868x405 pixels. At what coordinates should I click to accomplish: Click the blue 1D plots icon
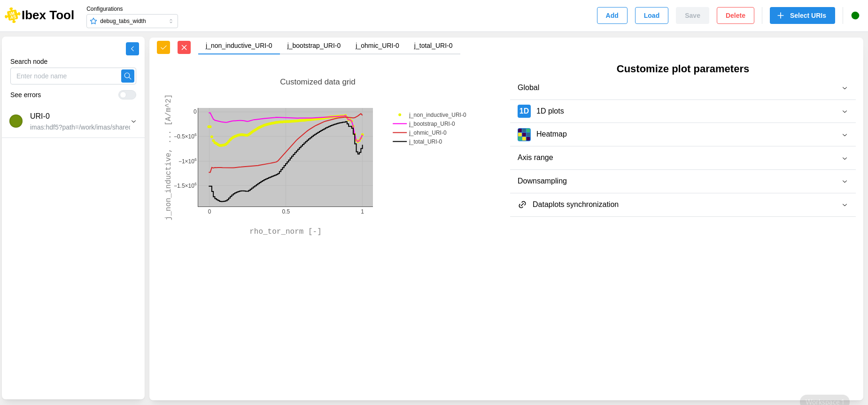[x=524, y=111]
